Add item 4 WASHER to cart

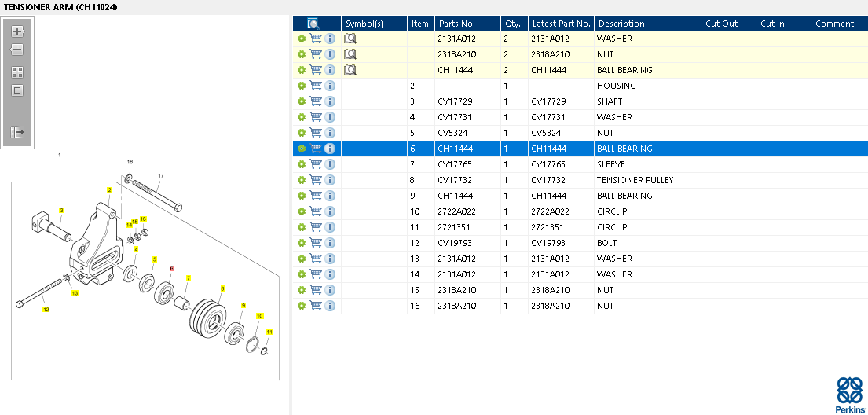(x=316, y=117)
